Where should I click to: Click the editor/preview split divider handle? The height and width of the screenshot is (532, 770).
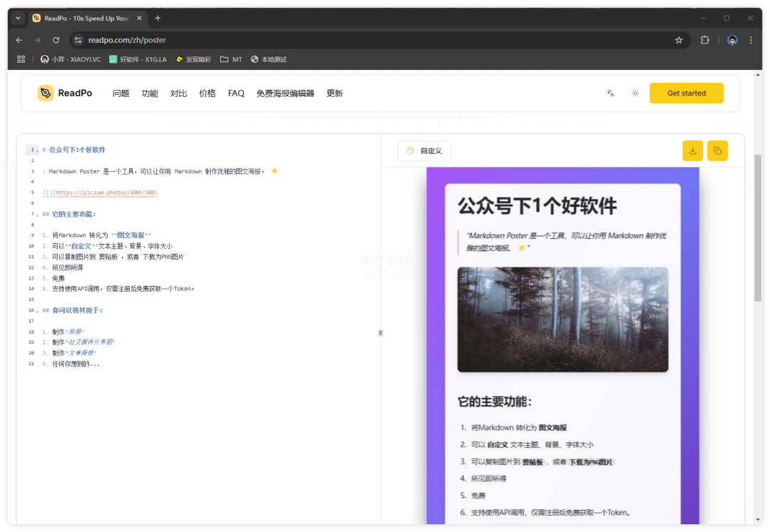(381, 332)
